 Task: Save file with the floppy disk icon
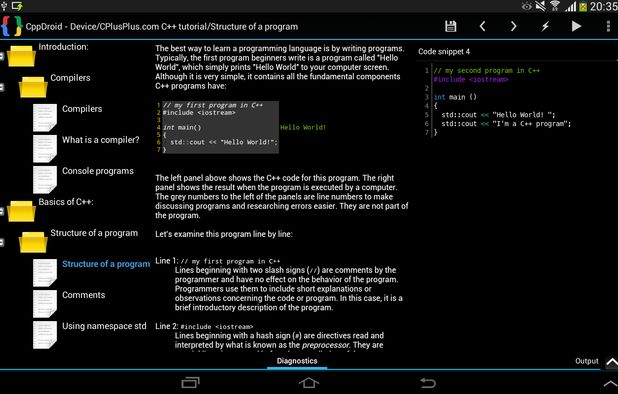tap(450, 26)
